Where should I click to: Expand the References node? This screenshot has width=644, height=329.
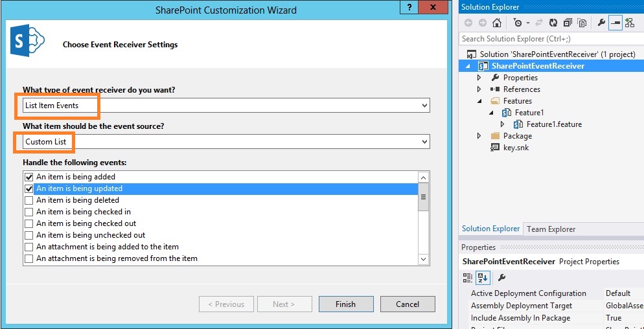pos(479,89)
